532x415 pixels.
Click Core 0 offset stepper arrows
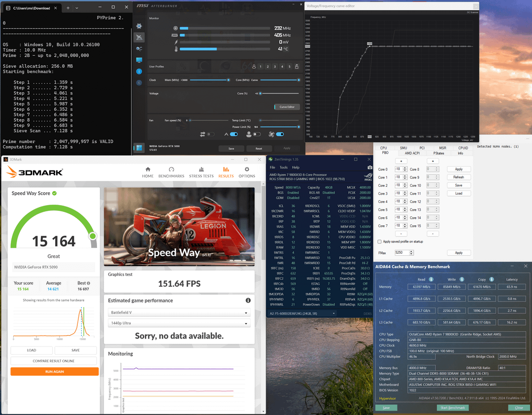tap(405, 169)
